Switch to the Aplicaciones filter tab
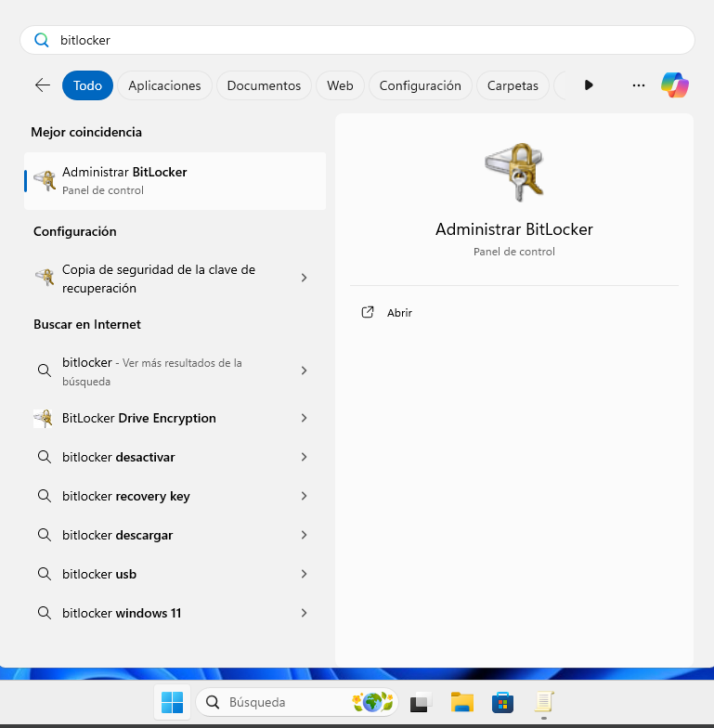This screenshot has height=728, width=714. tap(164, 85)
